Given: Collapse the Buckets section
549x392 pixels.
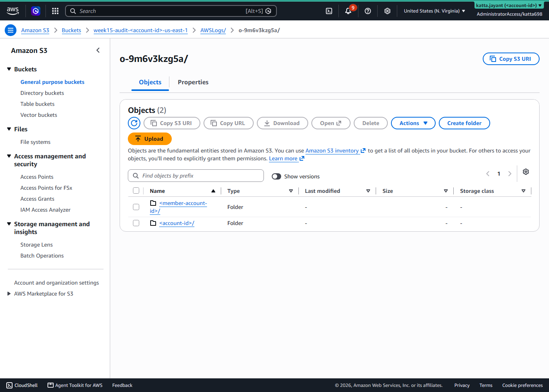Looking at the screenshot, I should pyautogui.click(x=9, y=69).
